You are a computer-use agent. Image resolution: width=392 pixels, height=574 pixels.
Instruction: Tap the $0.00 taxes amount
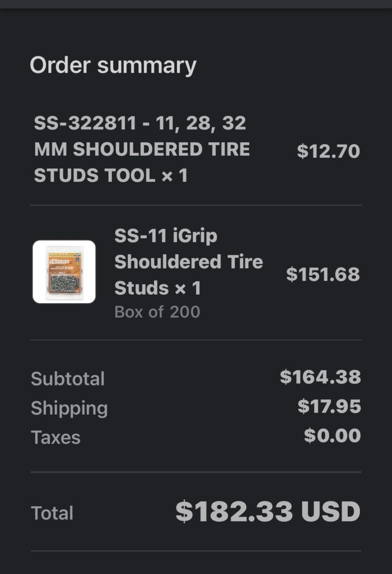tap(333, 436)
